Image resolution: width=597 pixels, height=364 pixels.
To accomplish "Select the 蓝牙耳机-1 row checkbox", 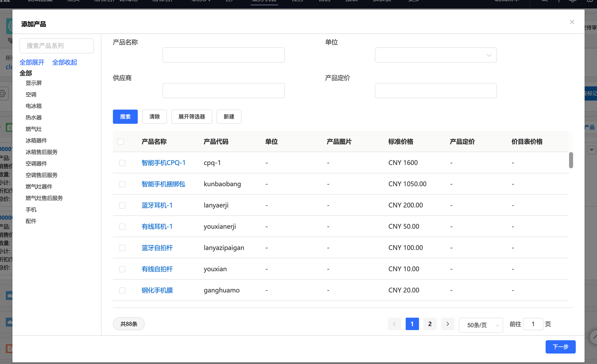I will [x=122, y=206].
